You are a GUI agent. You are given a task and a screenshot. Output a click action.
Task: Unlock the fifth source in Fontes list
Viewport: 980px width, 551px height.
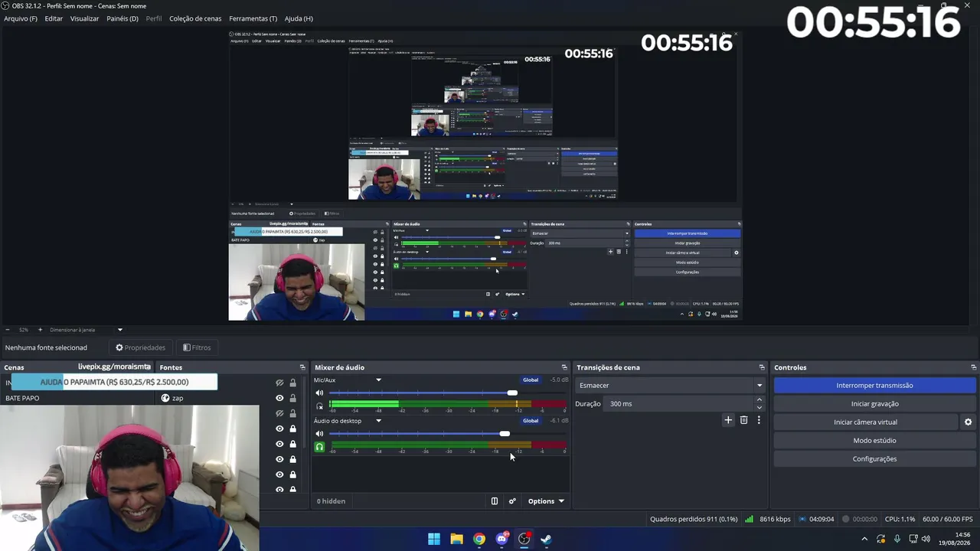(292, 444)
